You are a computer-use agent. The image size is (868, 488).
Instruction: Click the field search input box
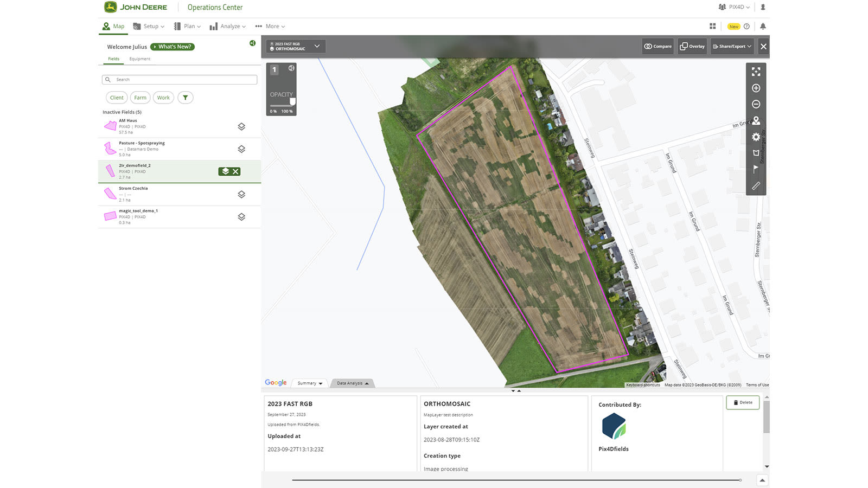[x=179, y=79]
